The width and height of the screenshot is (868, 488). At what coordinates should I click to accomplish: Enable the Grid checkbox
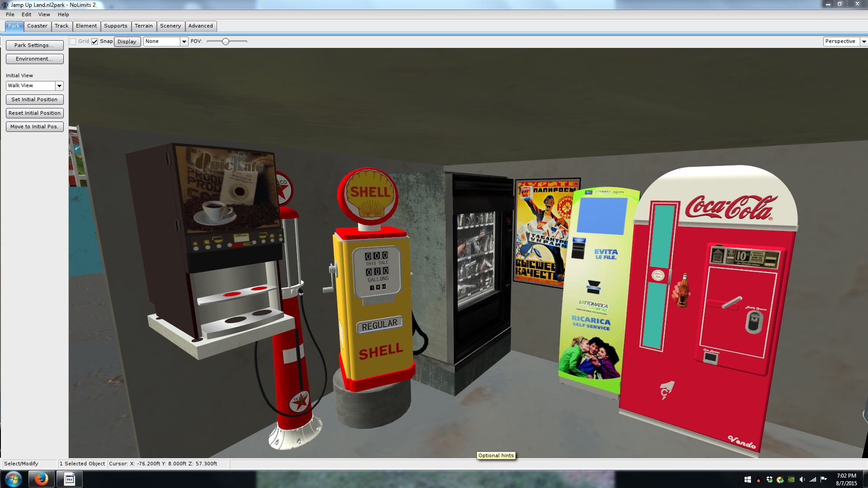(73, 42)
